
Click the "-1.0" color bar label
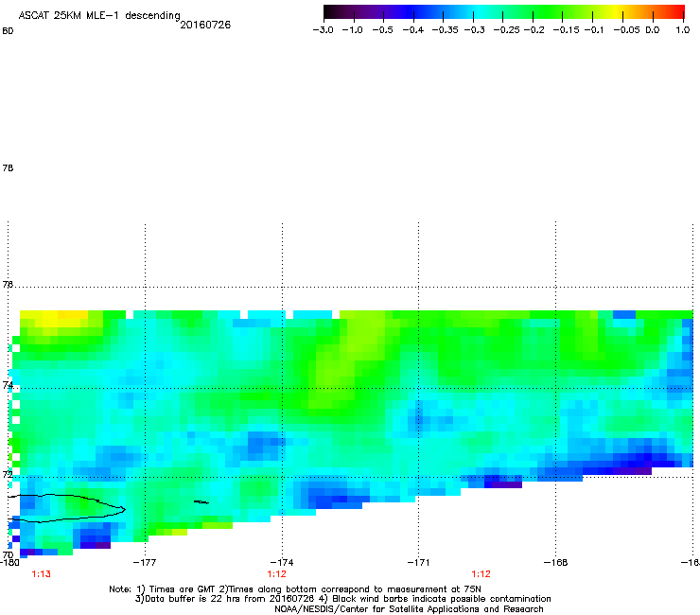point(352,30)
